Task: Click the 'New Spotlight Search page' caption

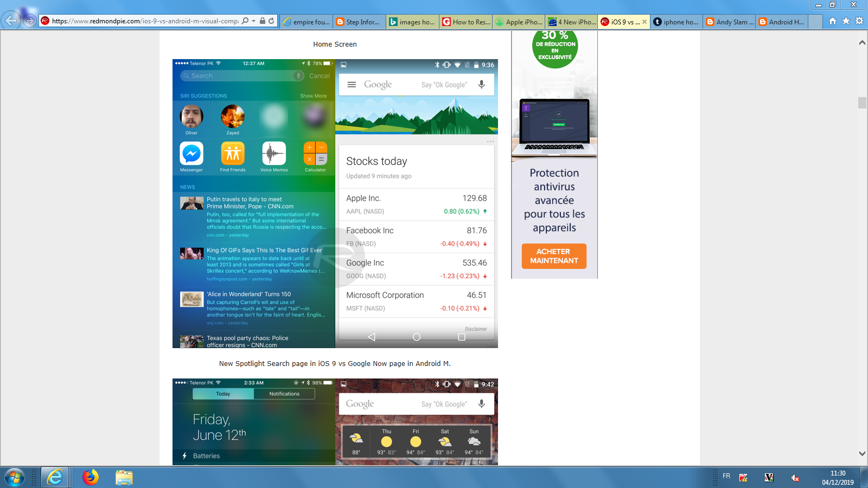Action: pyautogui.click(x=335, y=364)
